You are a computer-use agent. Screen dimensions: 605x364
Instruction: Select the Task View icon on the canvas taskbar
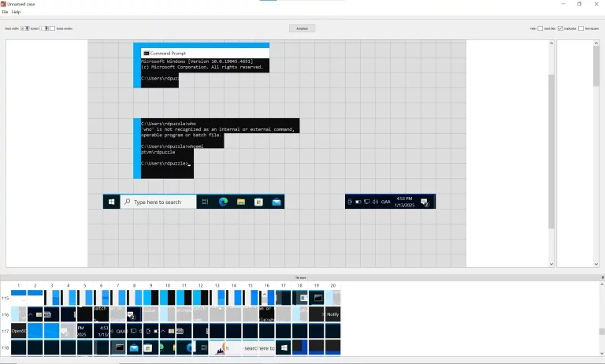pyautogui.click(x=205, y=202)
